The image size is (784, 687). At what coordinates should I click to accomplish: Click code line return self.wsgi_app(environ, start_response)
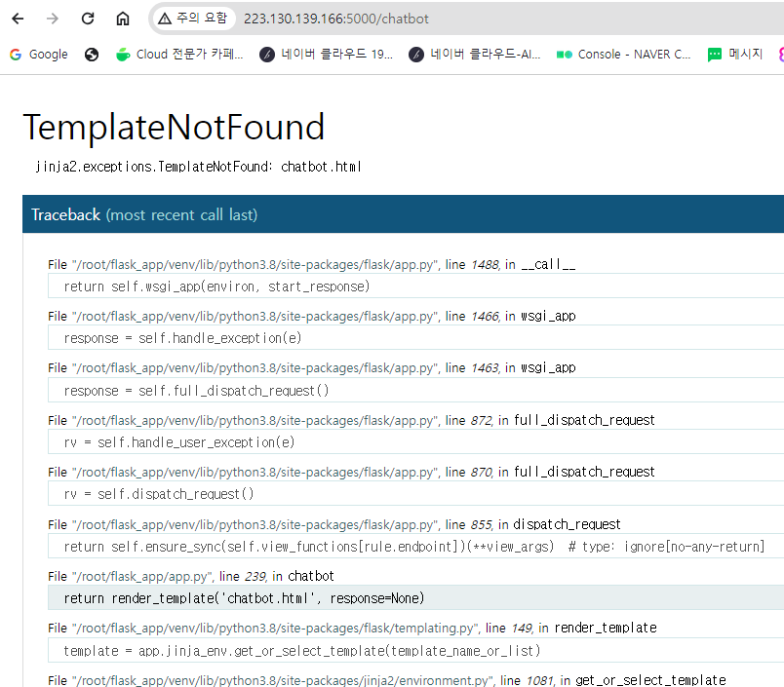point(415,286)
